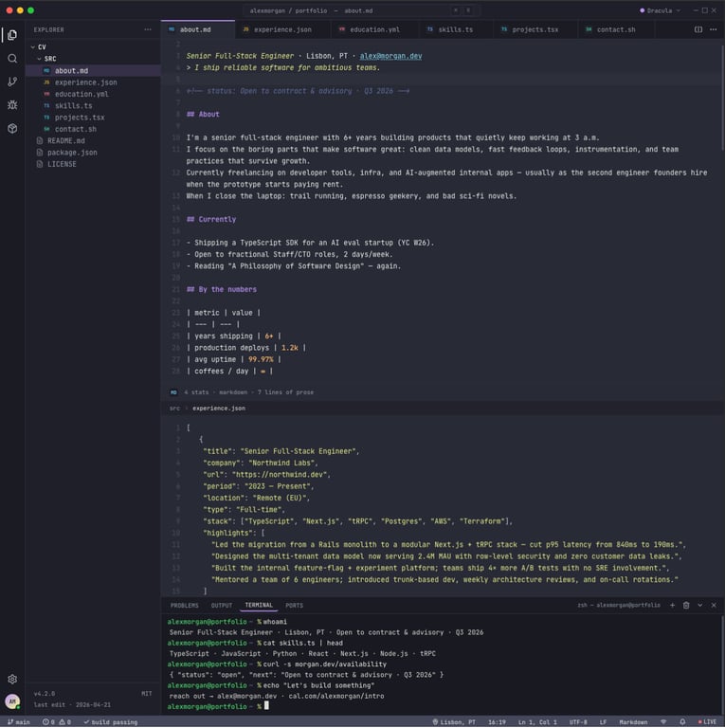Open the Search icon in activity bar
The width and height of the screenshot is (725, 728).
(x=12, y=58)
